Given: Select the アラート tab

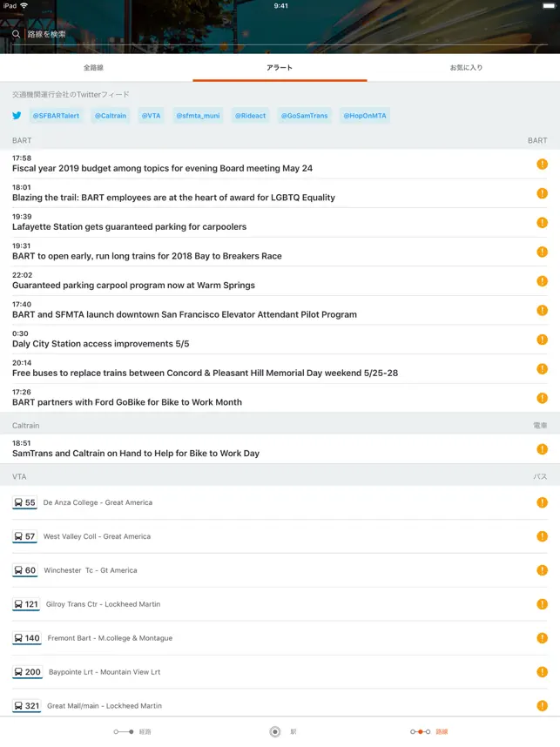Looking at the screenshot, I should coord(280,67).
